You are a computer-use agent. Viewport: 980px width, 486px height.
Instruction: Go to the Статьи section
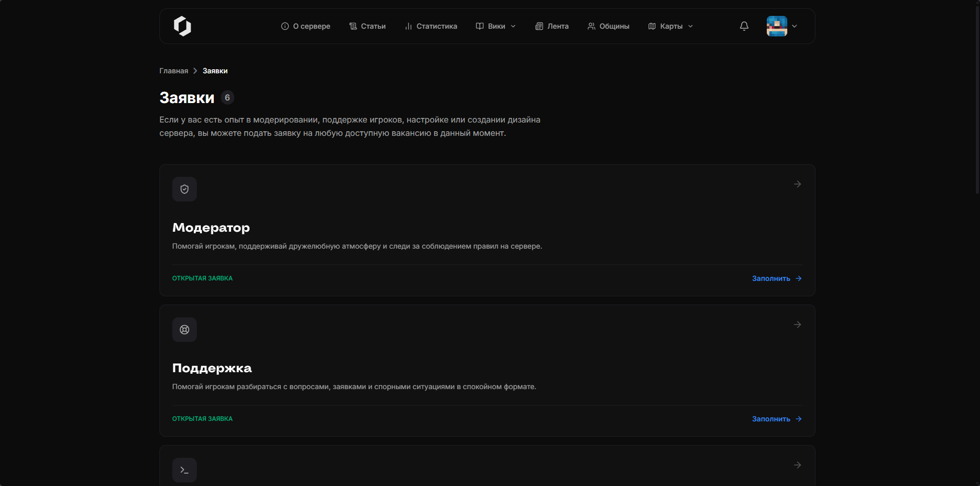(367, 26)
